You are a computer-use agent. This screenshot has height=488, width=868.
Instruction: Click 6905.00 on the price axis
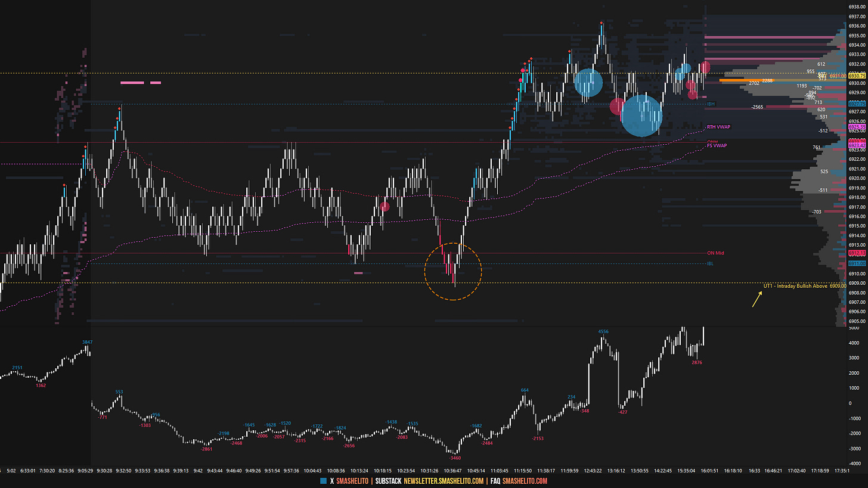(857, 321)
